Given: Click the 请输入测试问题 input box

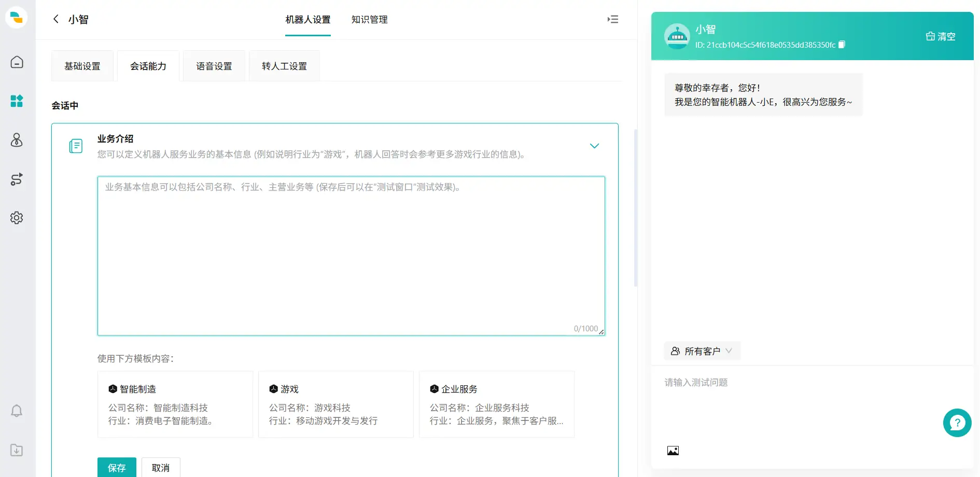Looking at the screenshot, I should 812,404.
